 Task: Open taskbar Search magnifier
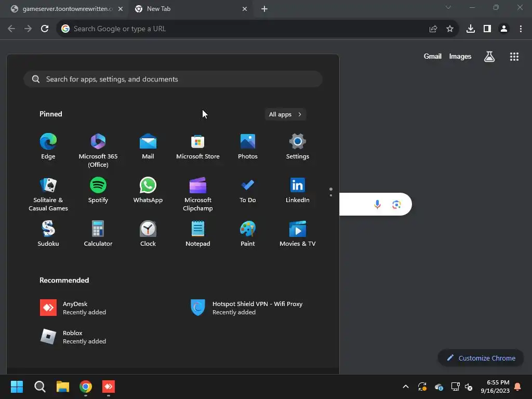pos(39,387)
